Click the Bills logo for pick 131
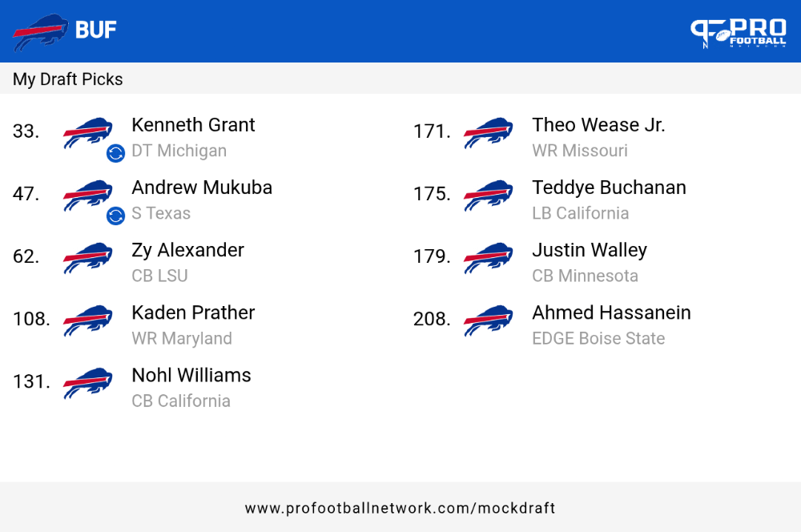The image size is (801, 532). [x=88, y=383]
